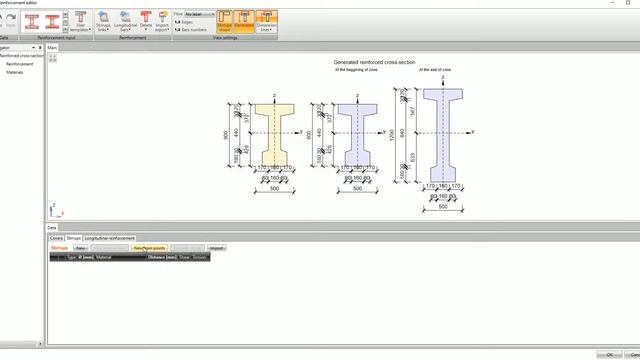Click the New from points button
Viewport: 640px width, 360px height.
[149, 248]
